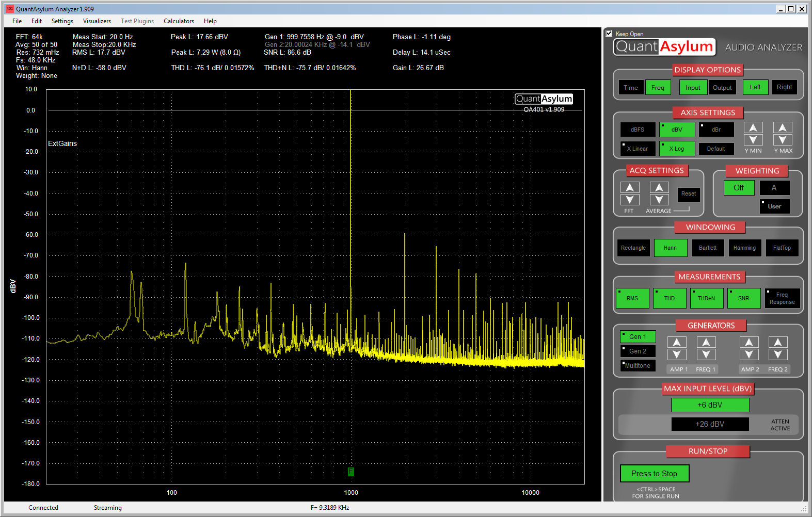Image resolution: width=812 pixels, height=517 pixels.
Task: Select the Hamming window
Action: coord(745,248)
